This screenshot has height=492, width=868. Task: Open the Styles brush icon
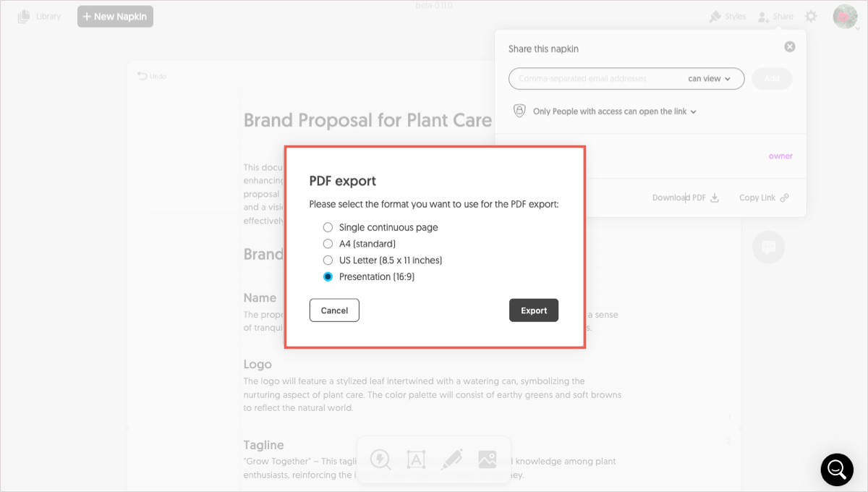tap(715, 16)
